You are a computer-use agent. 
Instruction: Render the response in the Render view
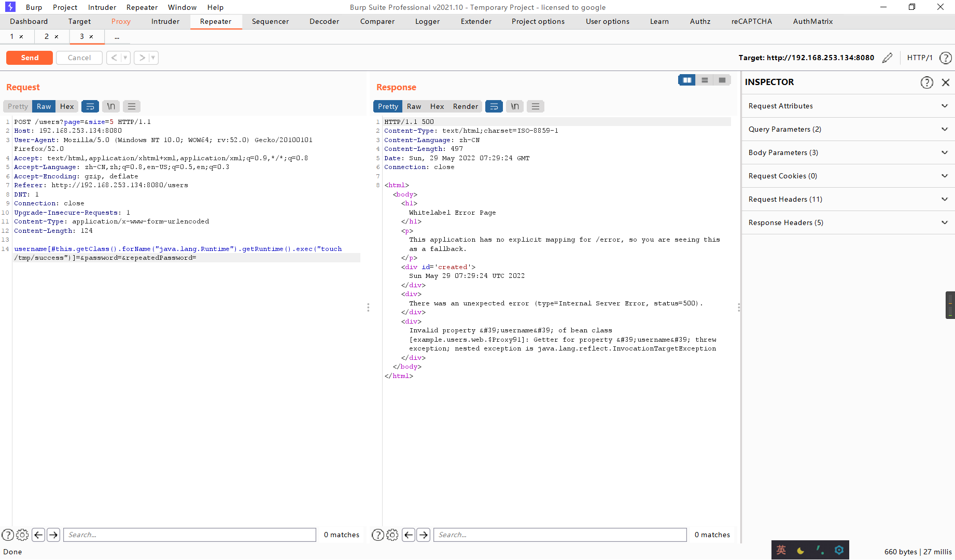465,106
